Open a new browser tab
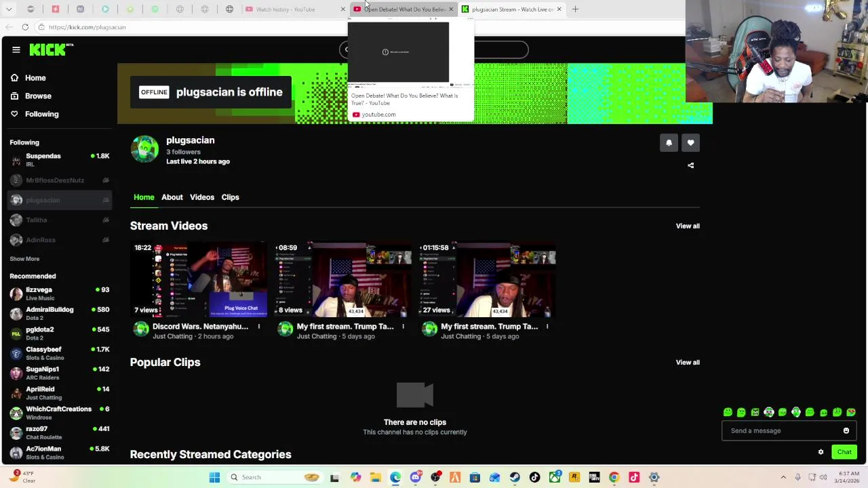The width and height of the screenshot is (868, 488). tap(575, 9)
